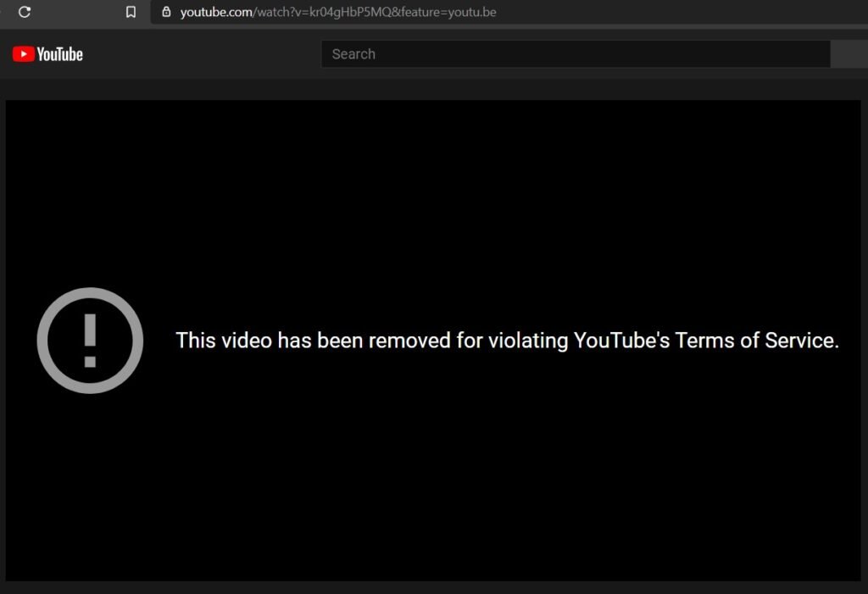The image size is (868, 594).
Task: Click the red YouTube play logo
Action: (x=23, y=53)
